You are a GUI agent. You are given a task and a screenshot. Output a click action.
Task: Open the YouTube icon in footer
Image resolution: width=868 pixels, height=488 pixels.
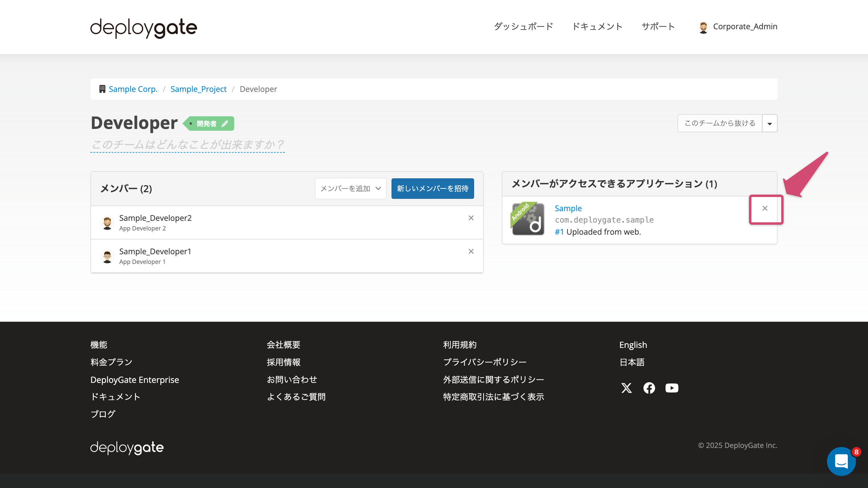point(671,388)
